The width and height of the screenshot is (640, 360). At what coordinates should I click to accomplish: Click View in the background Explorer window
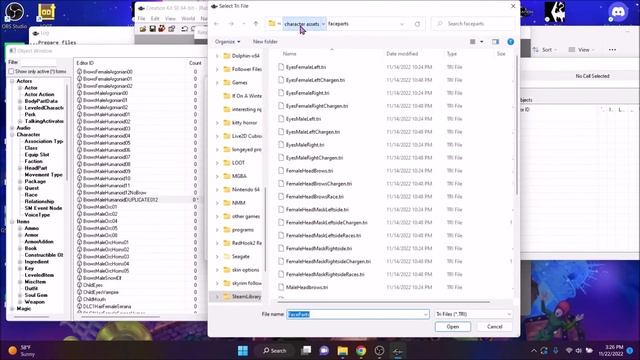(582, 50)
